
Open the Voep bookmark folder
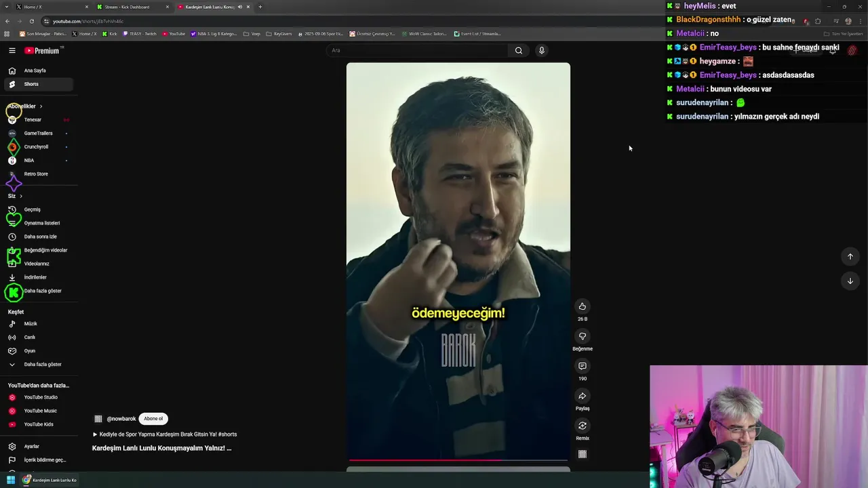[x=252, y=34]
